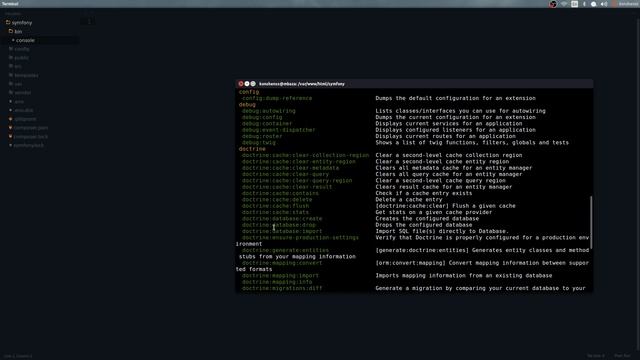Click the bin folder icon in sidebar
The image size is (640, 360).
point(11,31)
